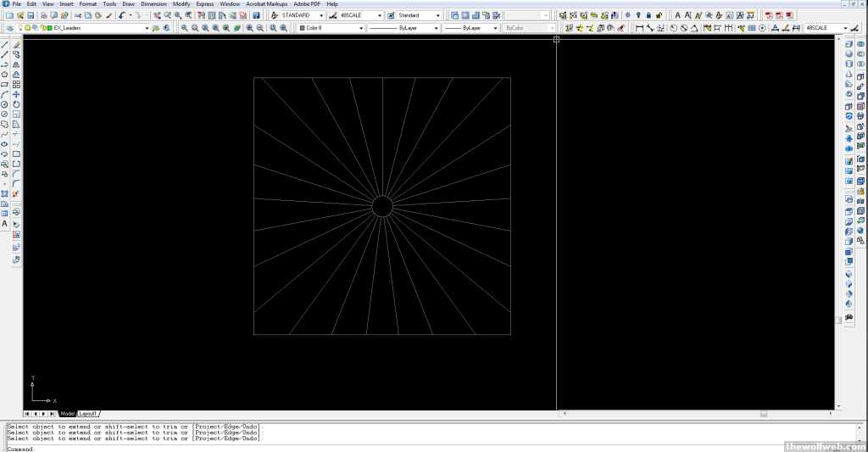
Task: Toggle the layer freeze sun icon
Action: 26,28
